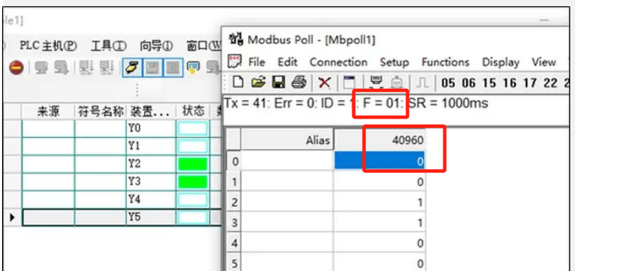Click the New document icon in Modbus Poll
The image size is (644, 271).
coord(238,83)
